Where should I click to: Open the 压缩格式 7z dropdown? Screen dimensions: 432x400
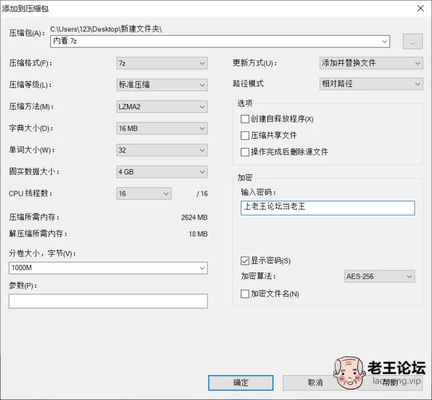pos(162,63)
